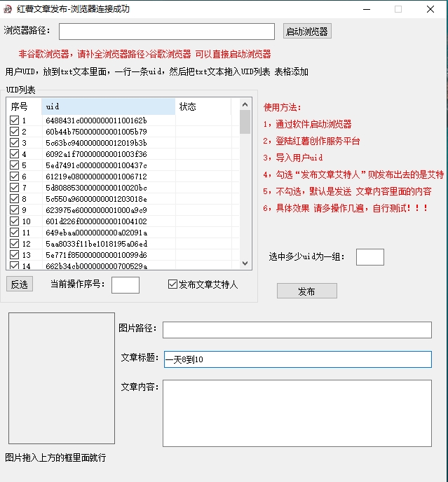Screen dimensions: 448x482
Task: Toggle the checkbox for row 9
Action: click(x=15, y=210)
